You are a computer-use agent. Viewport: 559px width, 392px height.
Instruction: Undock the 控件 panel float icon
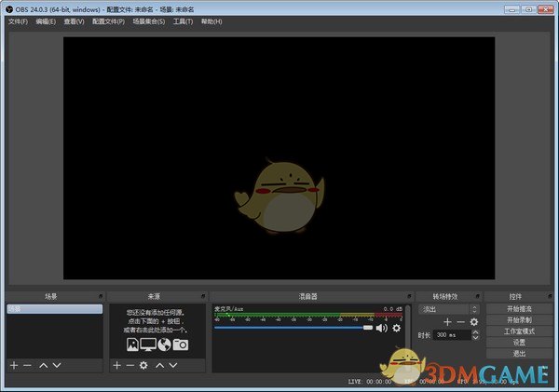(550, 296)
